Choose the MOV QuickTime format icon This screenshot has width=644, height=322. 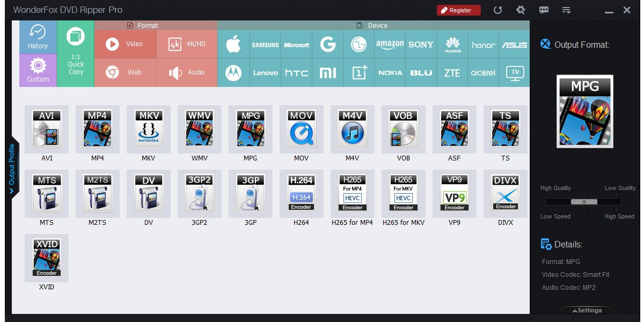[x=301, y=129]
